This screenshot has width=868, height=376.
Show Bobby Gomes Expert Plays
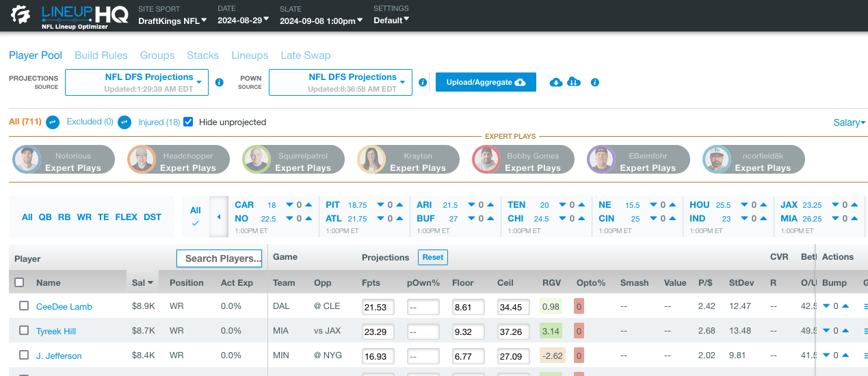[x=523, y=159]
